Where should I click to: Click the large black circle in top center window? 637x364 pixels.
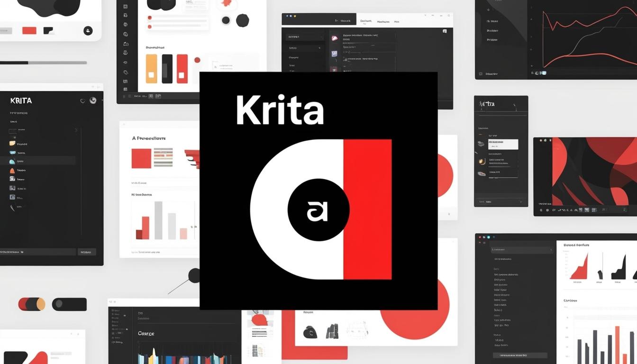click(243, 20)
